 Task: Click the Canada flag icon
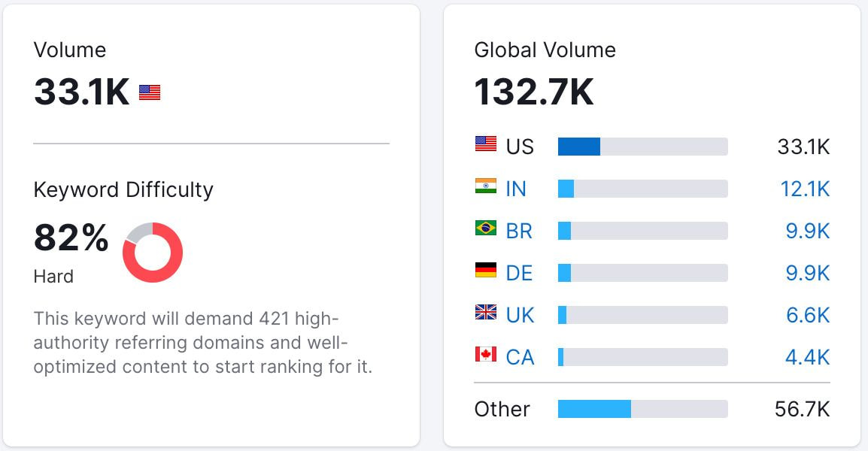point(486,354)
